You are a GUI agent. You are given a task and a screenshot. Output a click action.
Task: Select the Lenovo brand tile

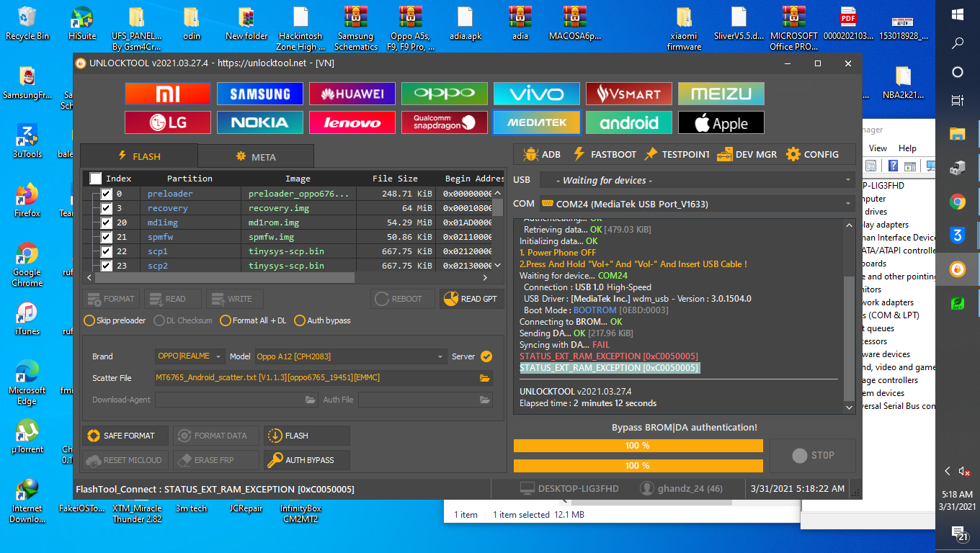pos(352,122)
